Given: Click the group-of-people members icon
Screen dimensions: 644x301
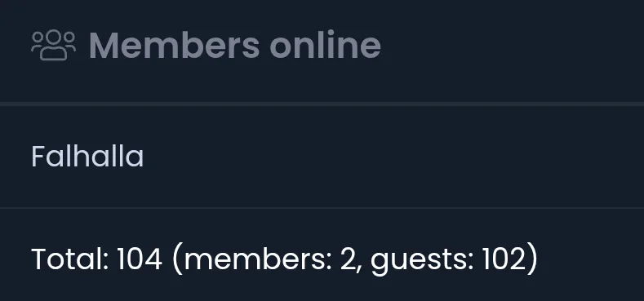Looking at the screenshot, I should (x=53, y=45).
